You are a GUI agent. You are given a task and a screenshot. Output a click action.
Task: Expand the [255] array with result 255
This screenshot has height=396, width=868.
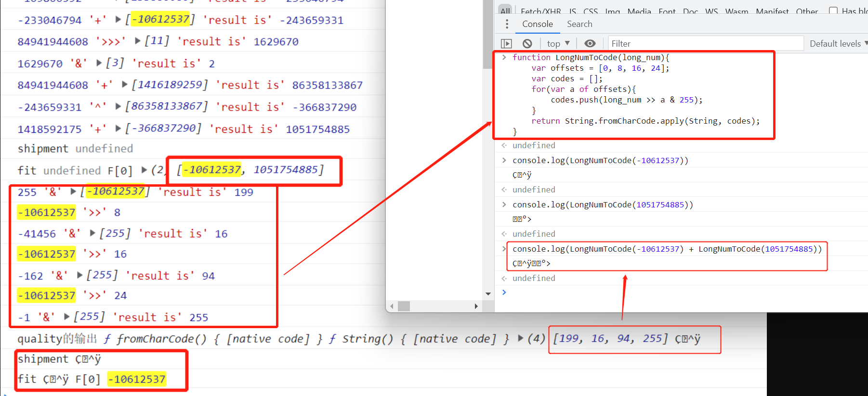tap(67, 316)
